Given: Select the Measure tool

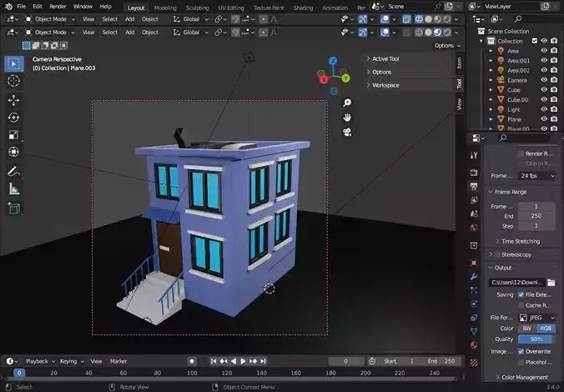Looking at the screenshot, I should (13, 188).
